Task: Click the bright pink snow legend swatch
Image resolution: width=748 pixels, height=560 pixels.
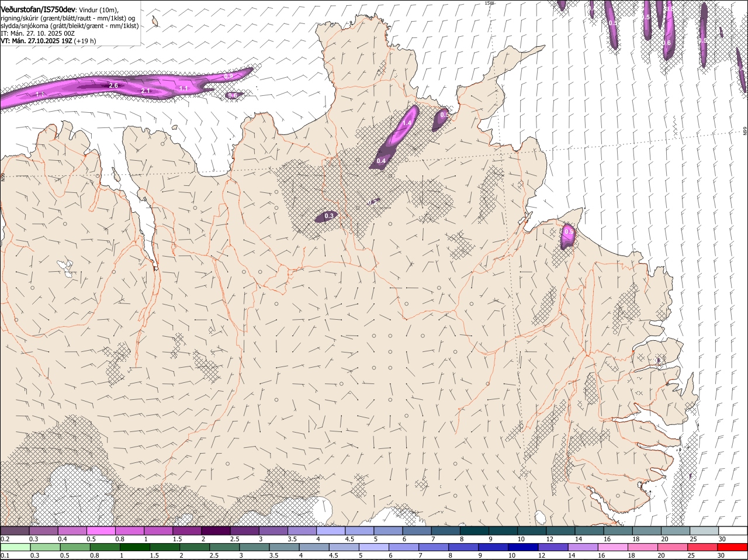Action: pyautogui.click(x=101, y=530)
